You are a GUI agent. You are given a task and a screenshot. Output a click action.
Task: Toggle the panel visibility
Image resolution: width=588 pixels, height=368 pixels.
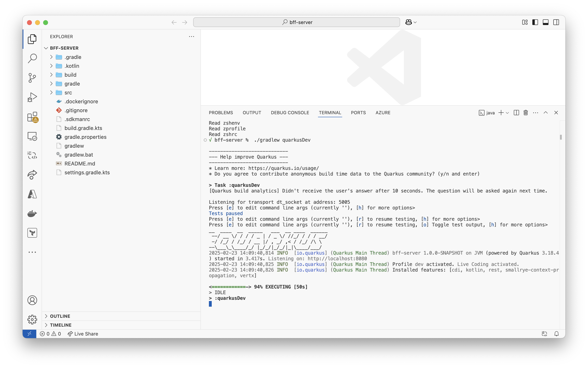[545, 22]
